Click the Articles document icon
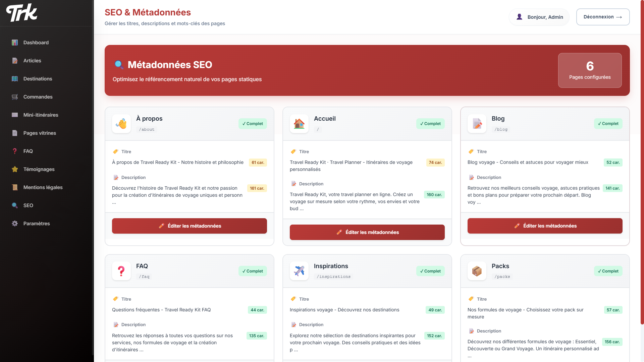The image size is (644, 362). point(15,61)
